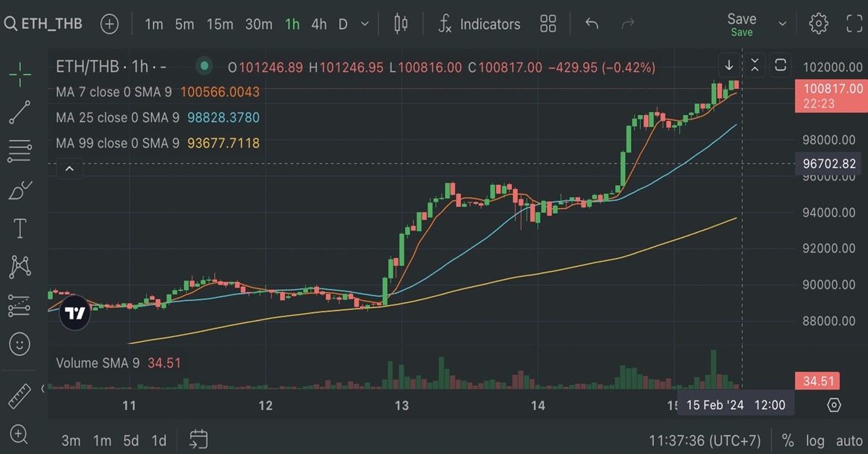
Task: Open the candlestick chart style selector
Action: pos(401,24)
